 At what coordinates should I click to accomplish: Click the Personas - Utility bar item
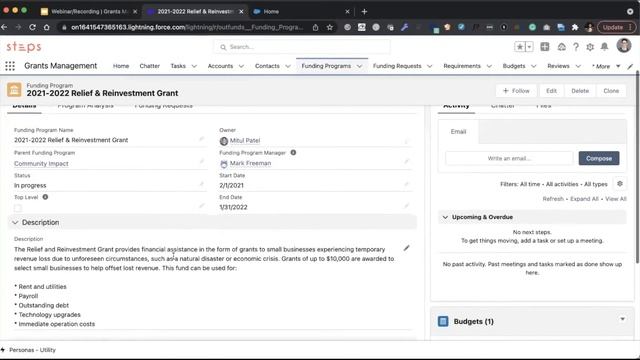pos(29,350)
